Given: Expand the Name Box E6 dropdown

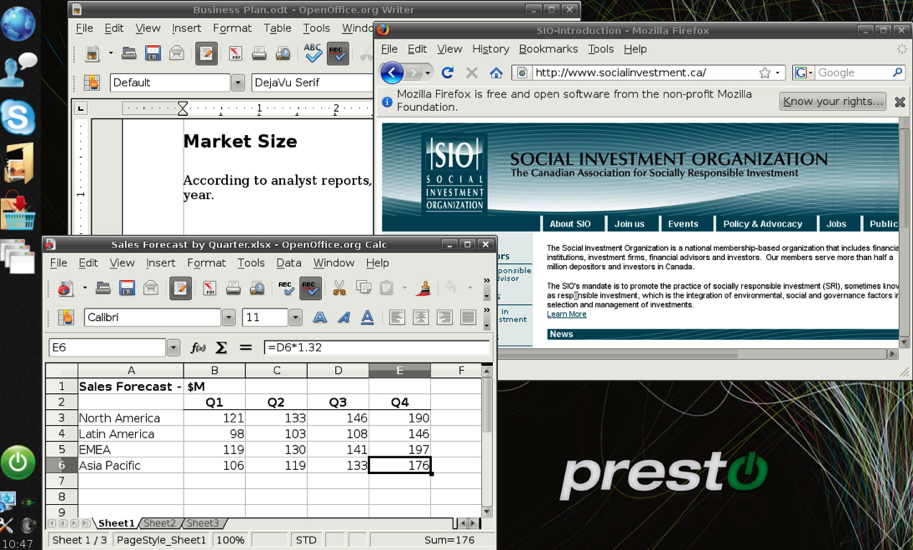Looking at the screenshot, I should tap(173, 347).
